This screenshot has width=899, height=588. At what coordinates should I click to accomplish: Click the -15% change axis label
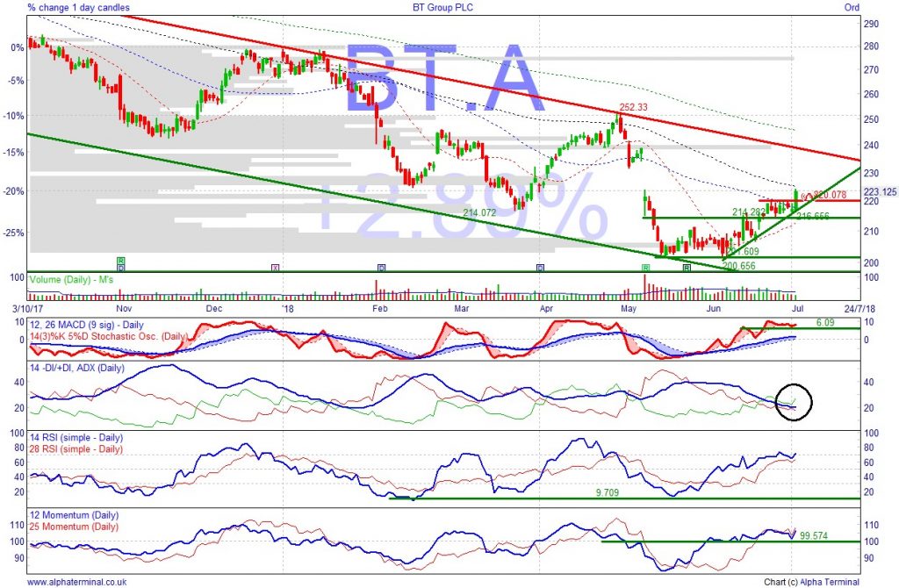pyautogui.click(x=14, y=153)
